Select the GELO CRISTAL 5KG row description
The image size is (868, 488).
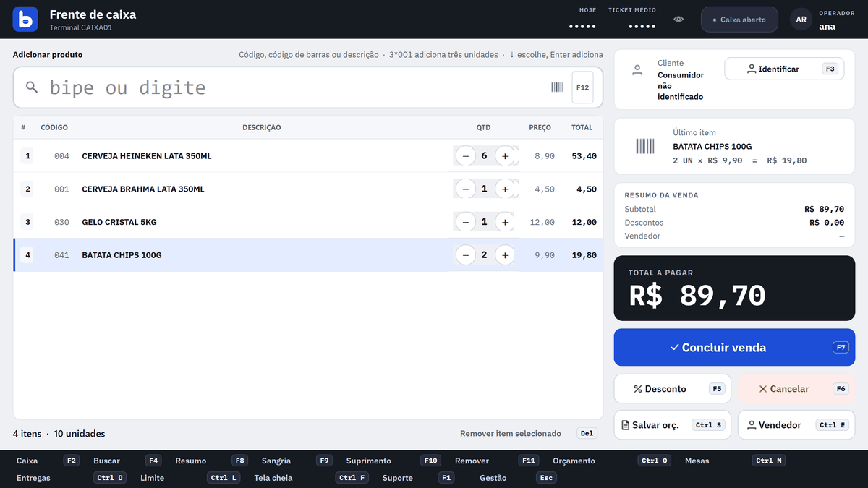(x=119, y=222)
